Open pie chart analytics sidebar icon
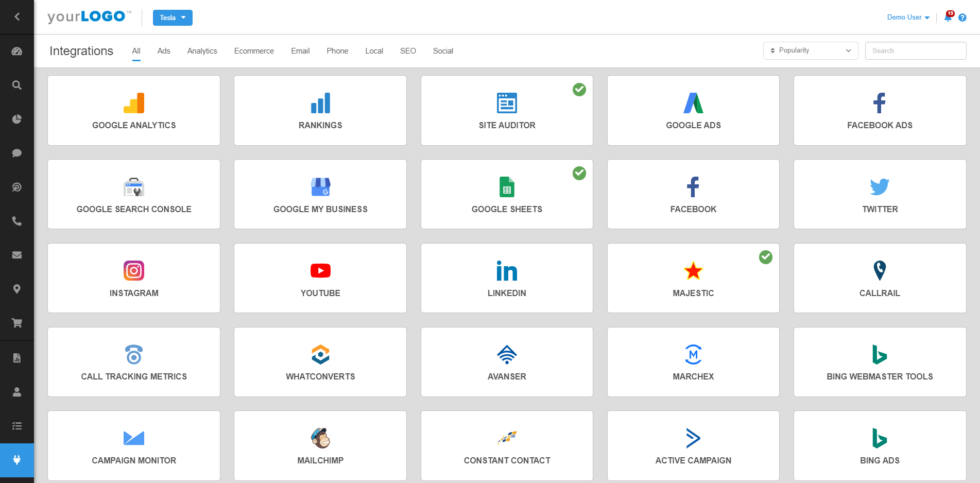 pyautogui.click(x=17, y=119)
